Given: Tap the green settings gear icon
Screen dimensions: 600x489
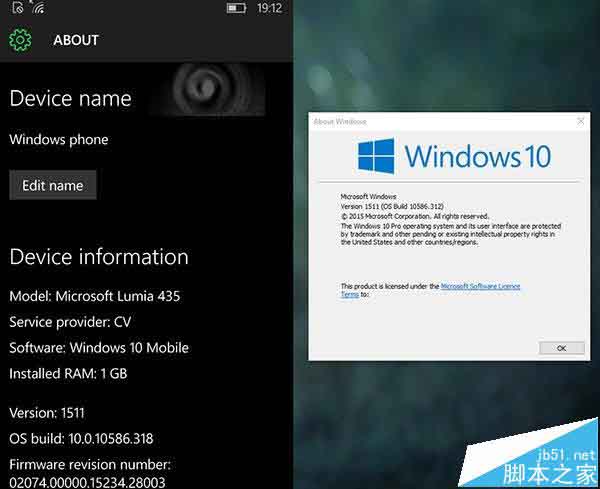Looking at the screenshot, I should [20, 40].
